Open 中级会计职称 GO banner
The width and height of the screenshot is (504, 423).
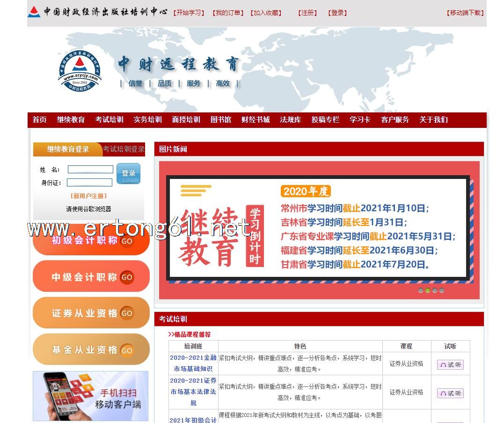(x=91, y=277)
